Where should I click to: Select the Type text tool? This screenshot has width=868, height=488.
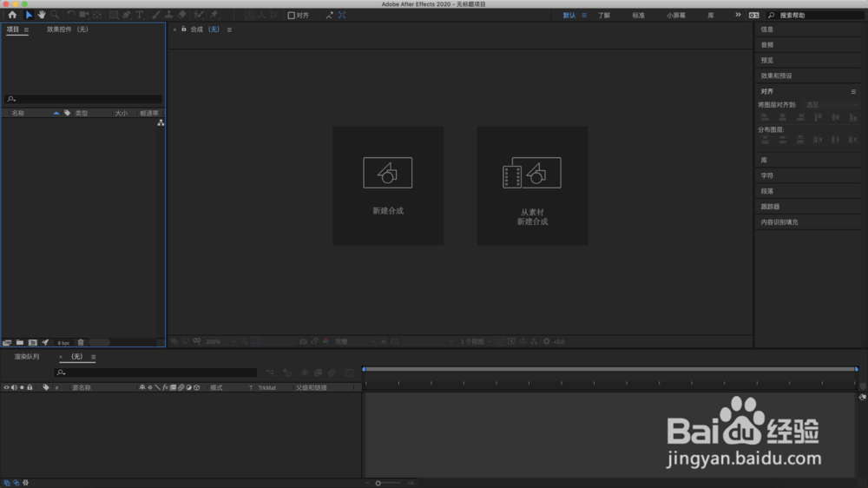140,15
